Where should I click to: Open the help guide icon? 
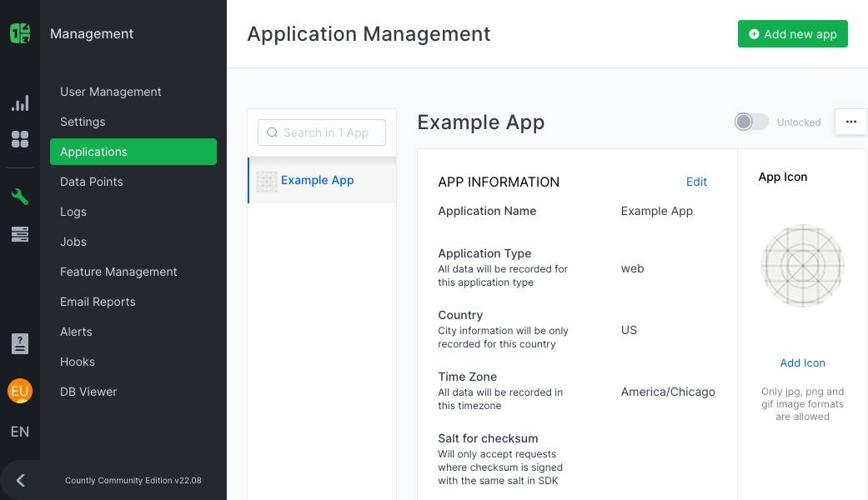(20, 343)
